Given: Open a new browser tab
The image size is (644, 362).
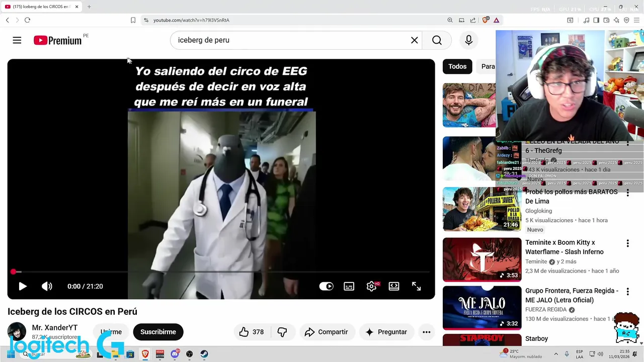Looking at the screenshot, I should point(89,7).
